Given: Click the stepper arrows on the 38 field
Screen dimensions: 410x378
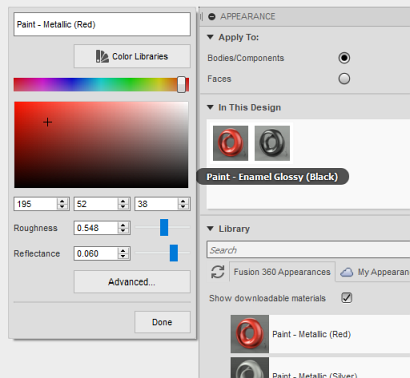Looking at the screenshot, I should click(x=183, y=204).
